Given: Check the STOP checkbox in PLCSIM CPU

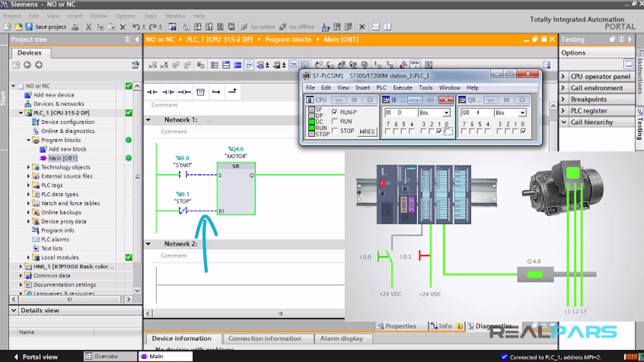Looking at the screenshot, I should click(x=335, y=131).
